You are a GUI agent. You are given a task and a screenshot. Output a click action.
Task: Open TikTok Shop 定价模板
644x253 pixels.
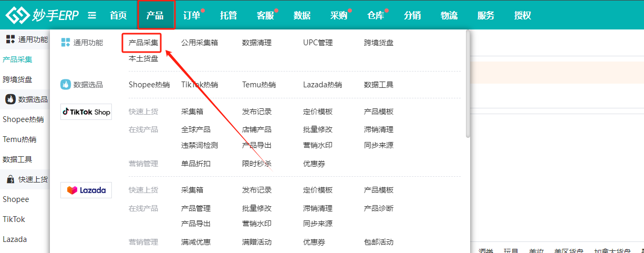[318, 112]
